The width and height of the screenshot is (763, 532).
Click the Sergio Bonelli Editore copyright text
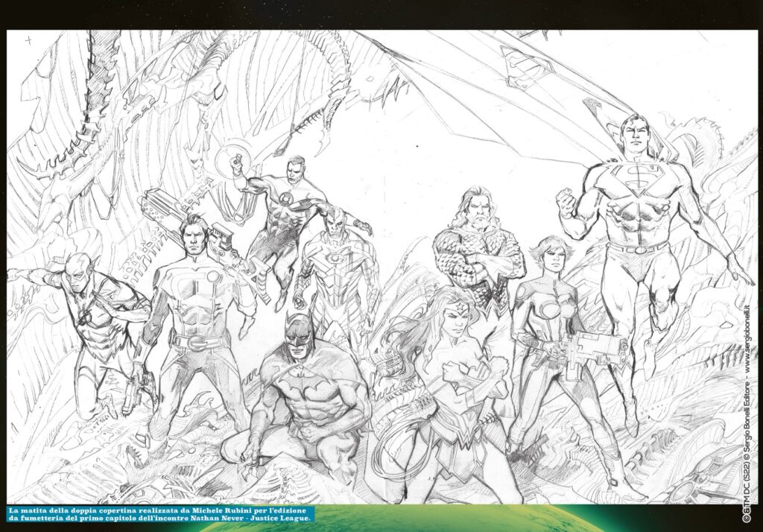[x=746, y=428]
